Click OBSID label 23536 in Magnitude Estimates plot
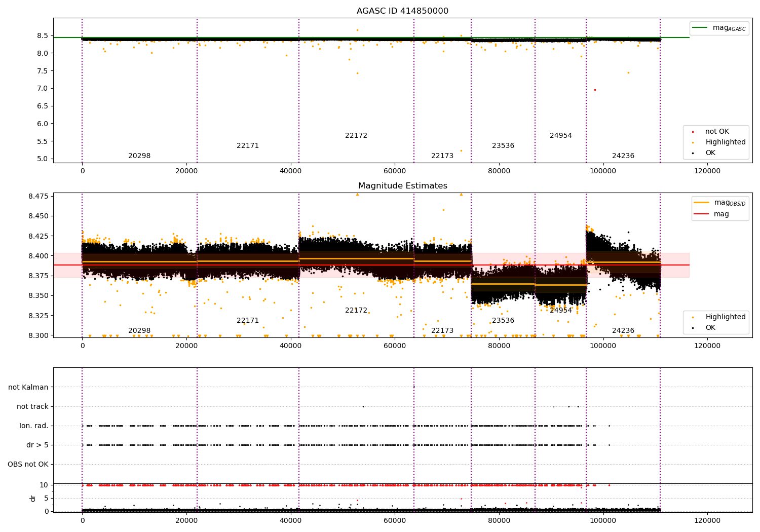760x532 pixels. point(503,321)
